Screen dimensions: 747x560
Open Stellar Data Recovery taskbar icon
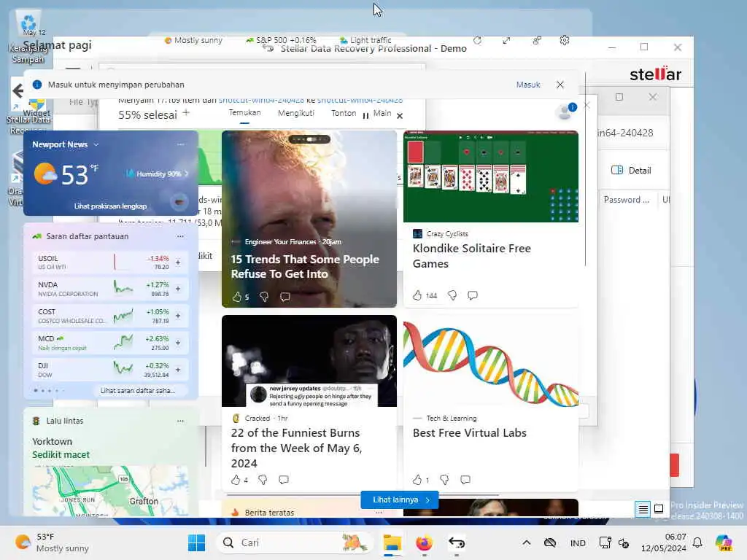point(457,542)
